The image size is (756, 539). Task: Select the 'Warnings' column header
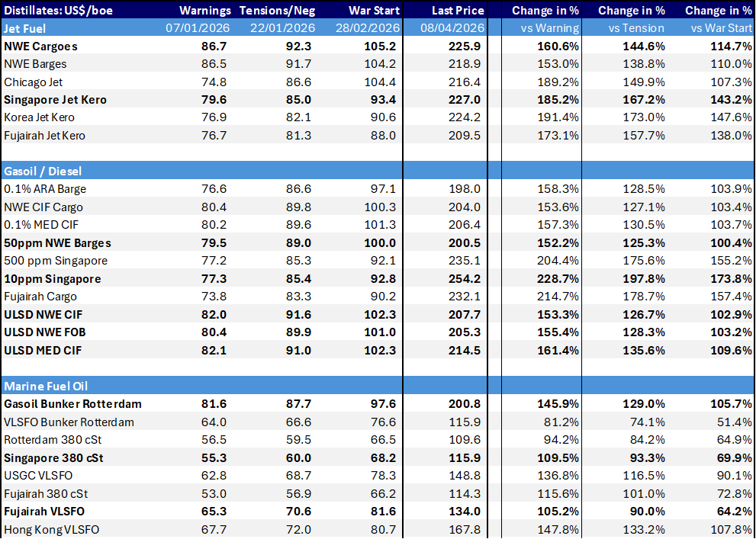tap(205, 11)
